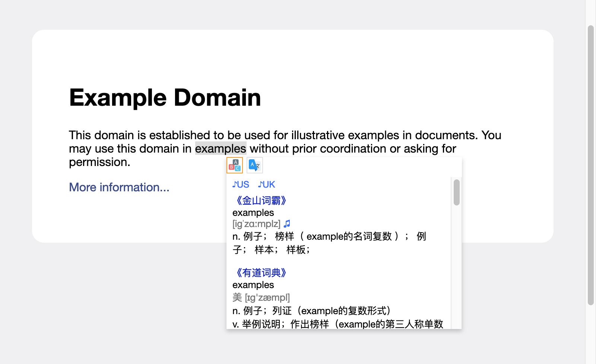Click the 'examples' headword under 有道词典
The image size is (596, 364).
[x=253, y=285]
